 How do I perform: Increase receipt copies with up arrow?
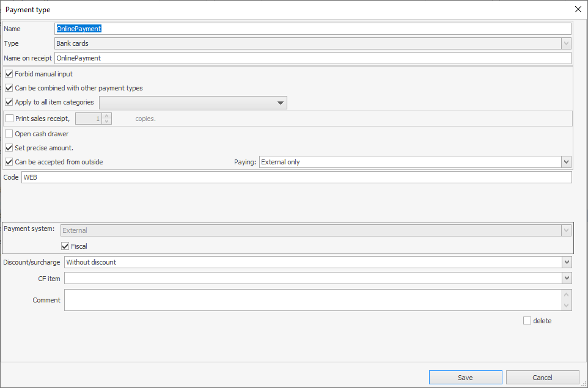[107, 115]
